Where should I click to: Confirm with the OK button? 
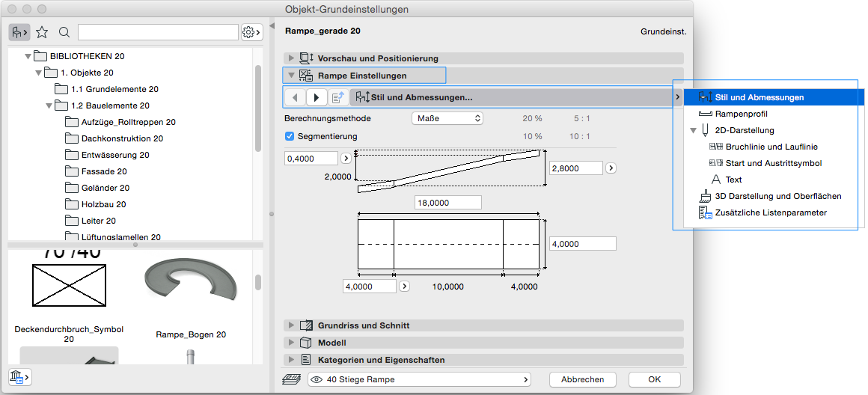pyautogui.click(x=654, y=379)
